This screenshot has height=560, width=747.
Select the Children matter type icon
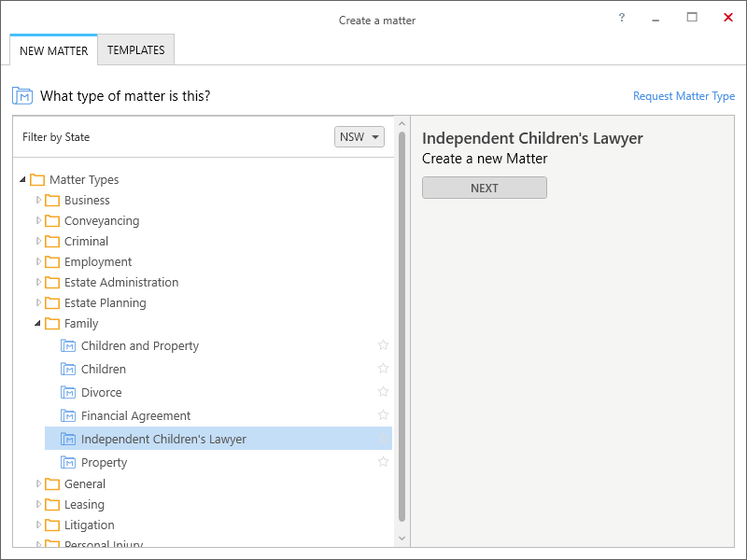click(x=68, y=369)
